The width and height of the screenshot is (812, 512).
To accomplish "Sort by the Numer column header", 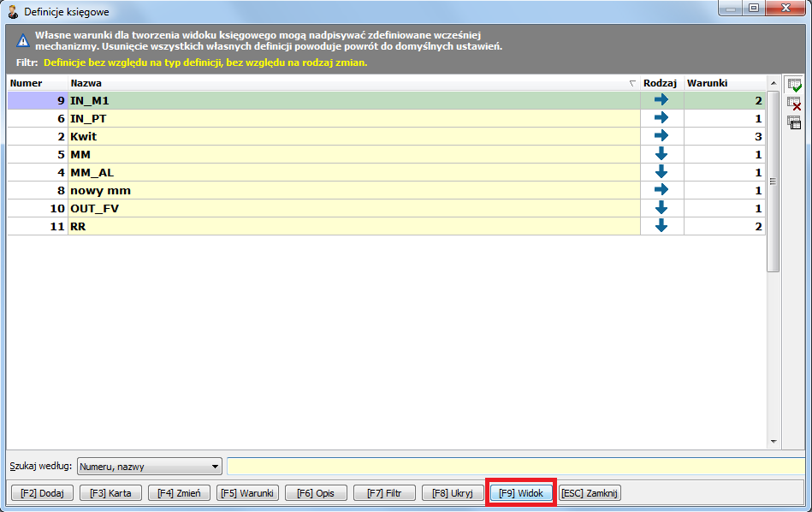I will [38, 83].
